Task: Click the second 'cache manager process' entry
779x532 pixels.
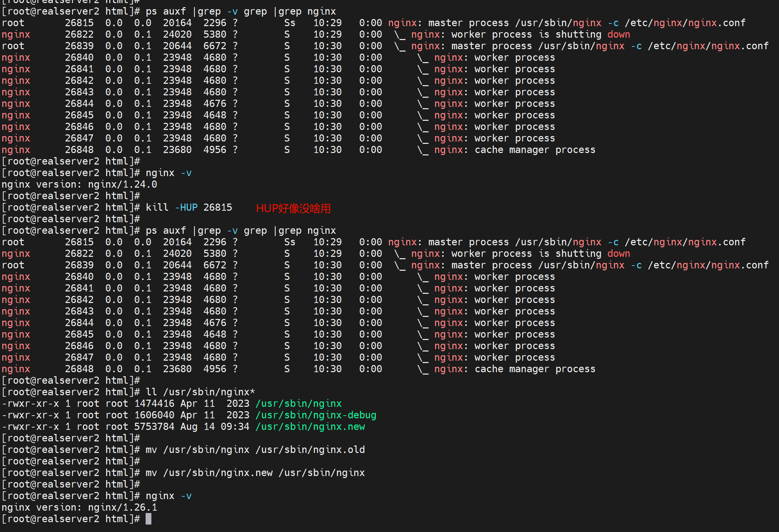Action: 535,369
